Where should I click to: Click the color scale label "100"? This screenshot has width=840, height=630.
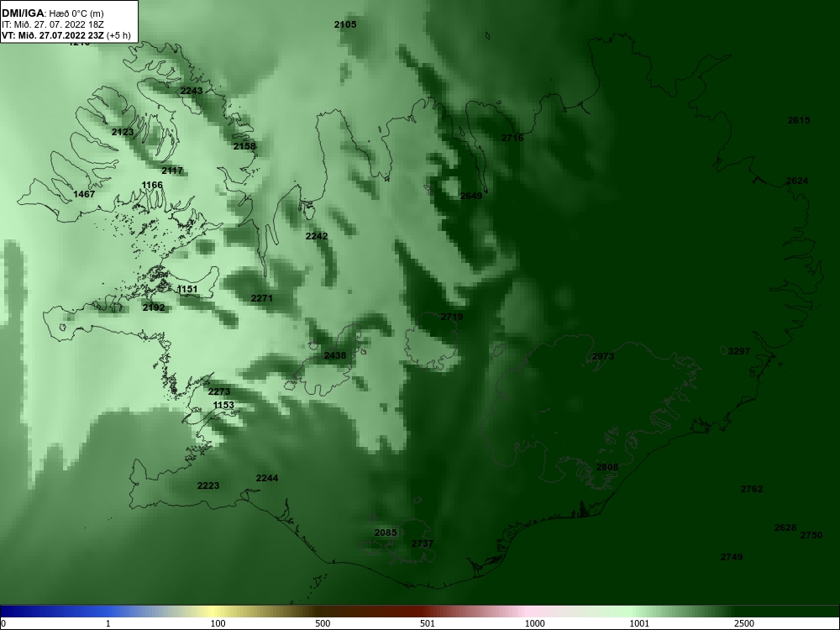218,623
